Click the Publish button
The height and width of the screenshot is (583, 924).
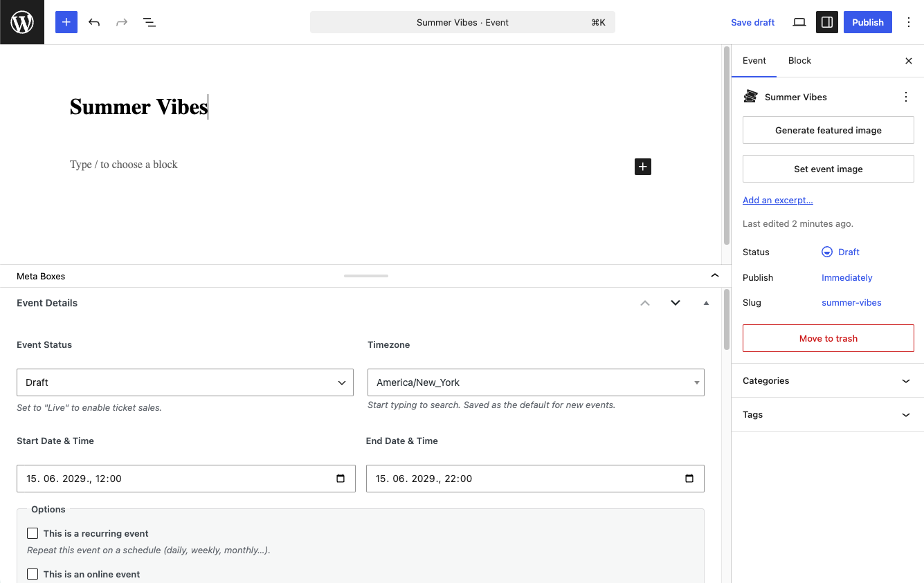(868, 22)
